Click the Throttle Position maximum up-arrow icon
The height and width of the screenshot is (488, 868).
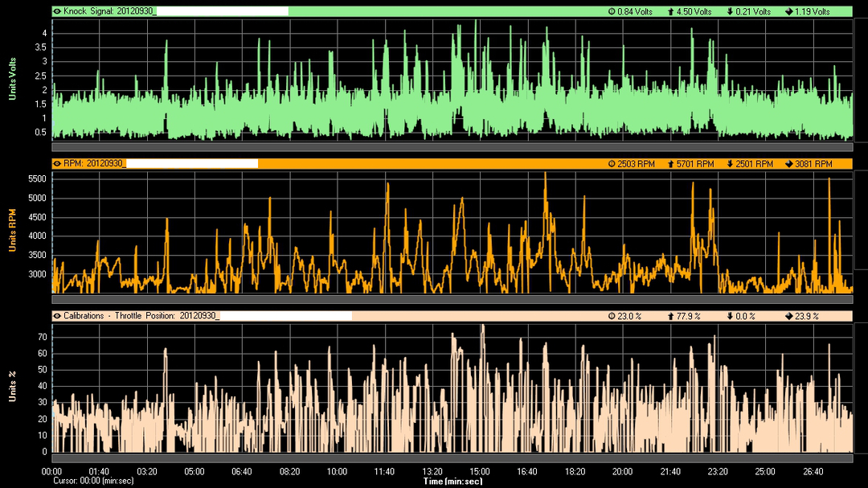pyautogui.click(x=671, y=316)
